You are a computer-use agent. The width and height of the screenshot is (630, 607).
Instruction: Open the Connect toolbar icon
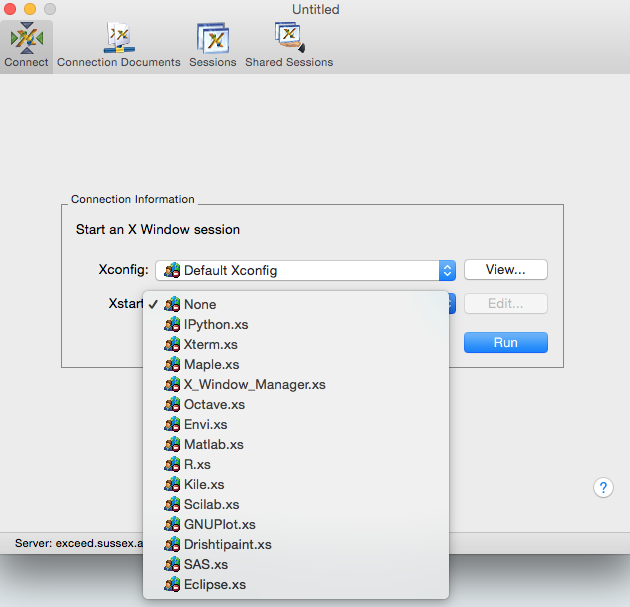point(26,46)
